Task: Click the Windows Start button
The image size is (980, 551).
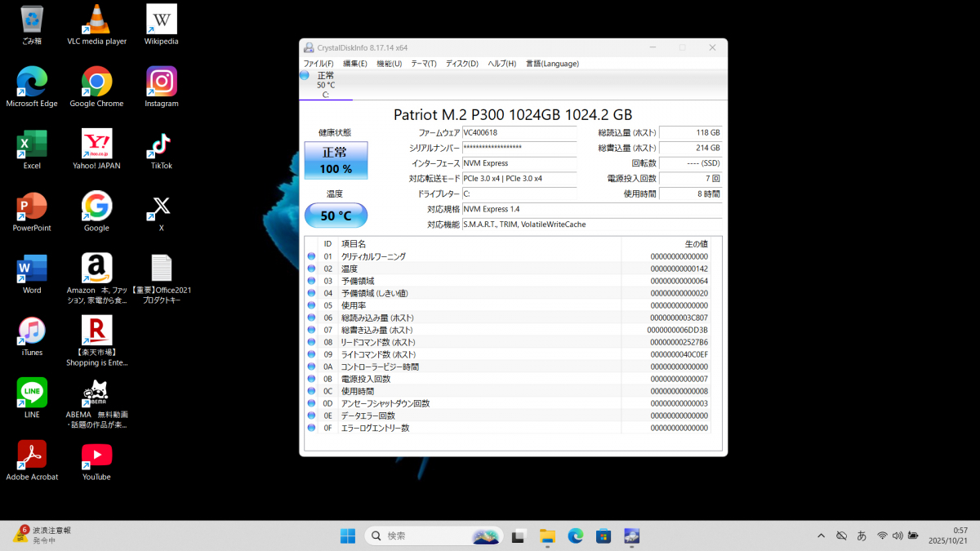Action: click(348, 536)
